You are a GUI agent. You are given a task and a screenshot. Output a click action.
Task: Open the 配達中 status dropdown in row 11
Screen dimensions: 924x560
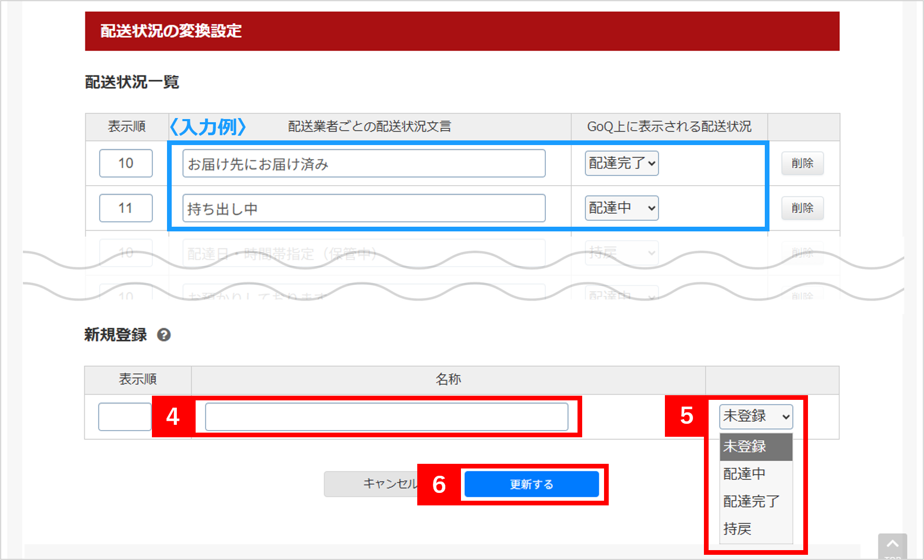point(621,208)
